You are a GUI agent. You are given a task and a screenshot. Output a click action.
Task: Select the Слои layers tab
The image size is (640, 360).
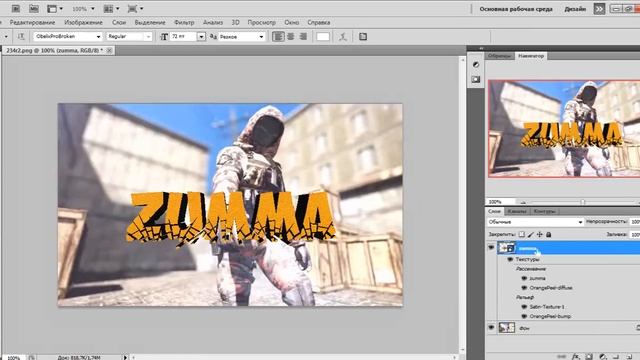click(x=494, y=211)
